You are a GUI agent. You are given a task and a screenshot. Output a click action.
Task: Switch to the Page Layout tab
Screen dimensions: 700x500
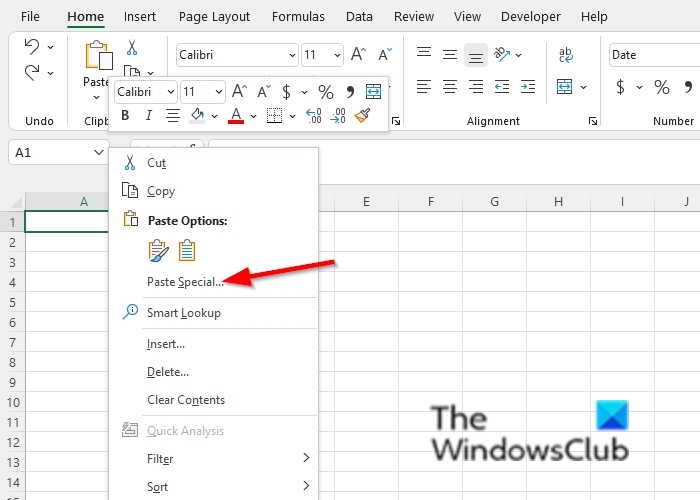point(214,17)
